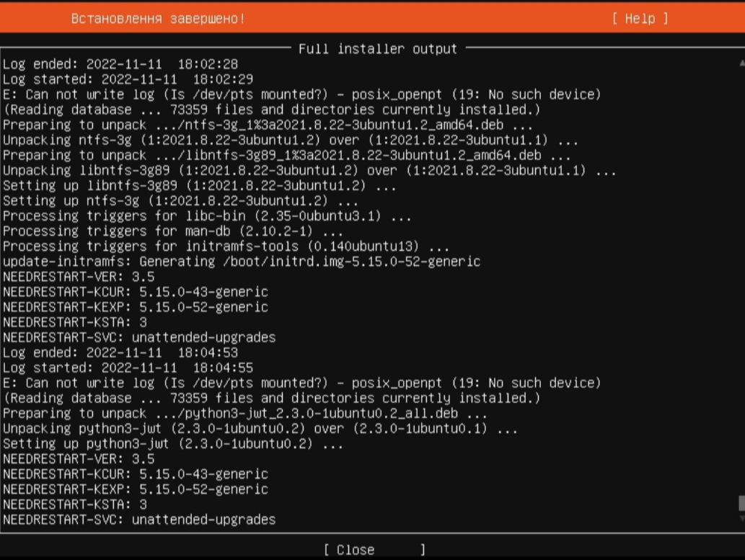Select the 'Setting up ntfs-3g' line

pyautogui.click(x=180, y=201)
